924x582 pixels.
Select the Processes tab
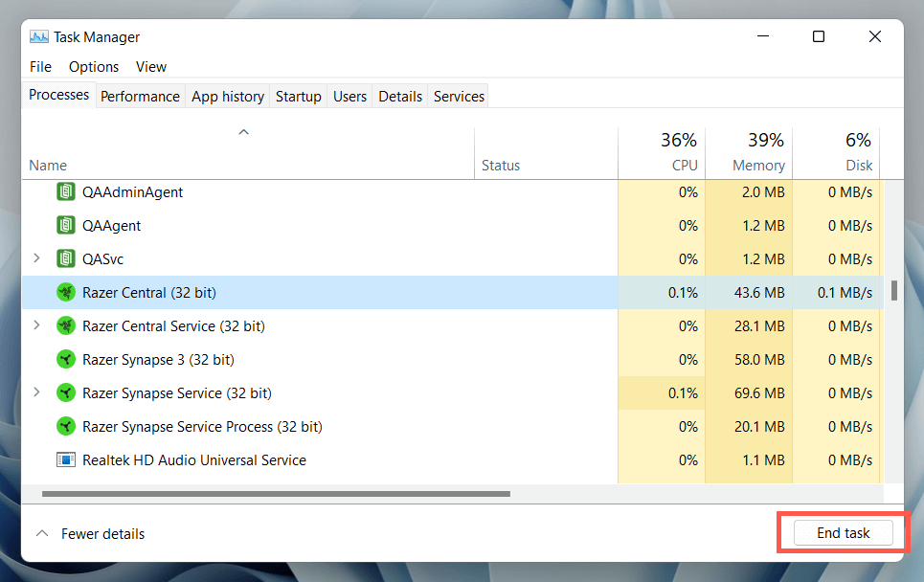click(x=59, y=95)
